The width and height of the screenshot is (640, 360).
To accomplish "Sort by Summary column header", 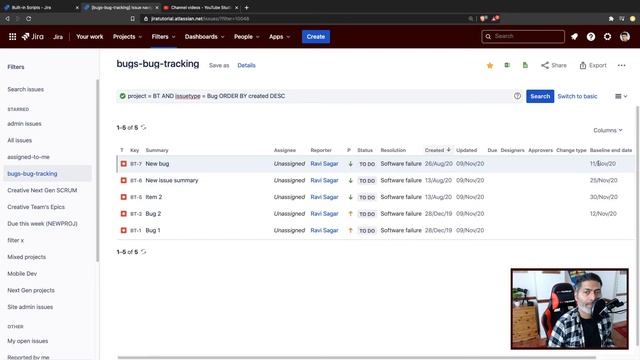I will tap(157, 150).
